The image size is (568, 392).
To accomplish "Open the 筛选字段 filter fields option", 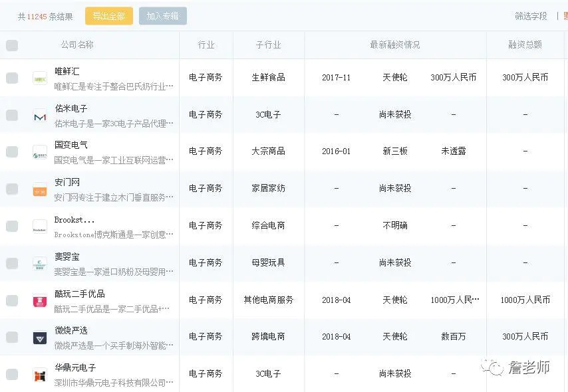I will click(x=531, y=17).
